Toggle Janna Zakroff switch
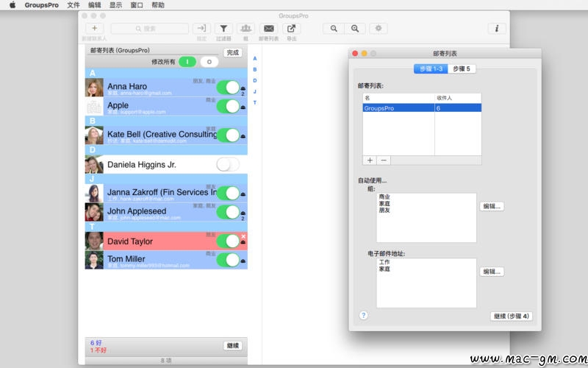The image size is (588, 368). click(x=228, y=194)
